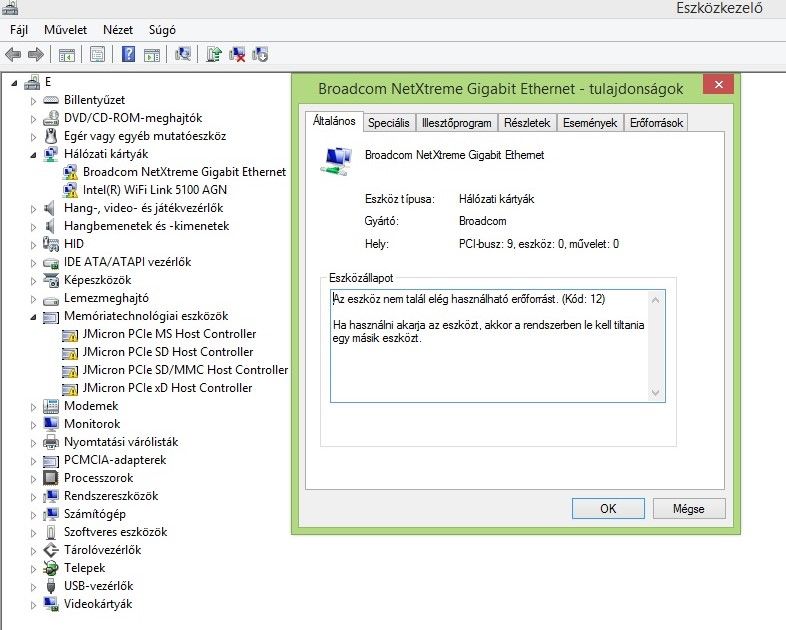This screenshot has width=786, height=630.
Task: Click the mouse icon for Egér category
Action: coord(51,136)
